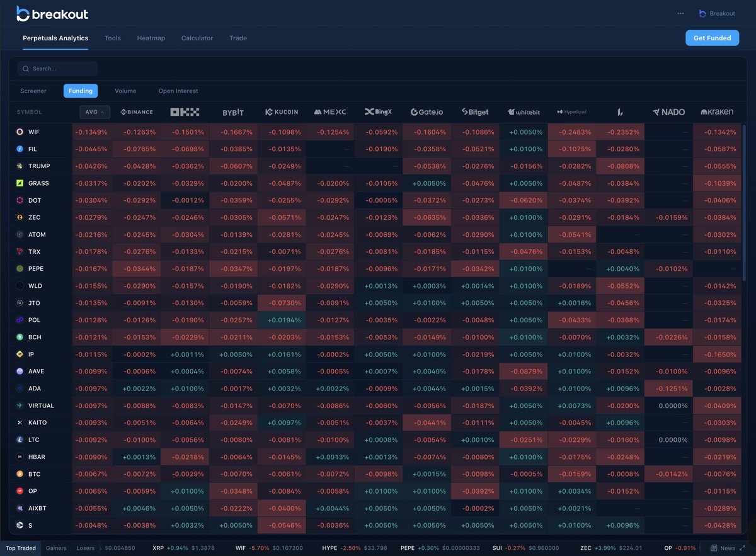Select the Open Interest sub-tab
756x556 pixels.
(178, 91)
